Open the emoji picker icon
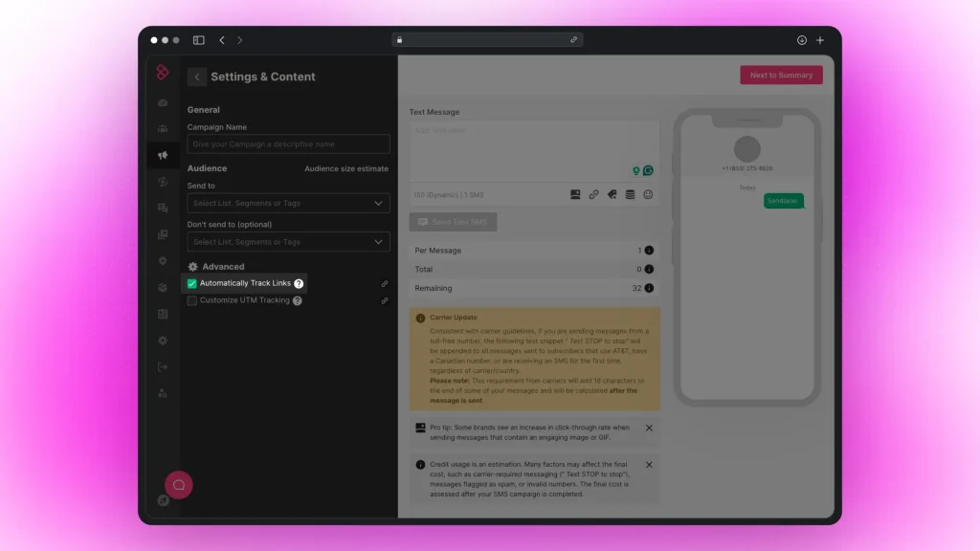Image resolution: width=980 pixels, height=551 pixels. click(648, 194)
